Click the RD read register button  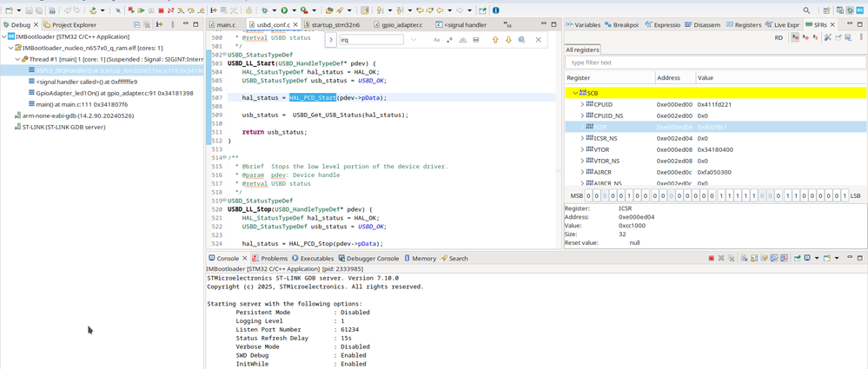(779, 37)
